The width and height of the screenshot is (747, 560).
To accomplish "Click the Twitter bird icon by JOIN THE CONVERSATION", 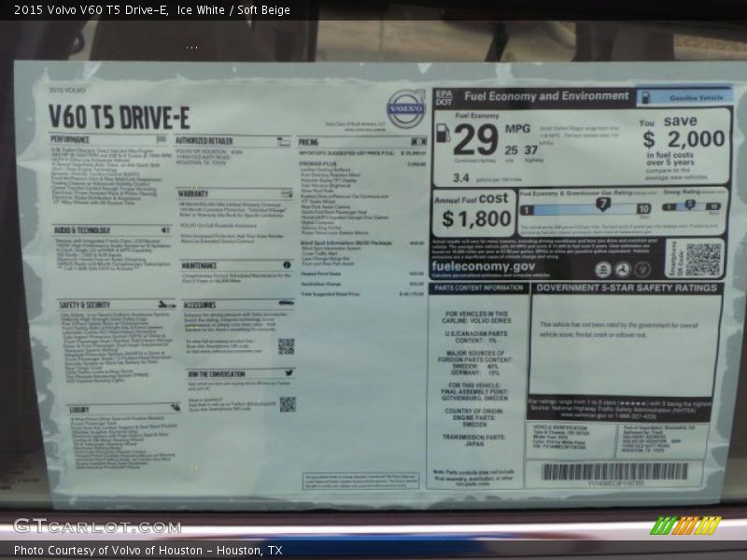I will (x=289, y=372).
